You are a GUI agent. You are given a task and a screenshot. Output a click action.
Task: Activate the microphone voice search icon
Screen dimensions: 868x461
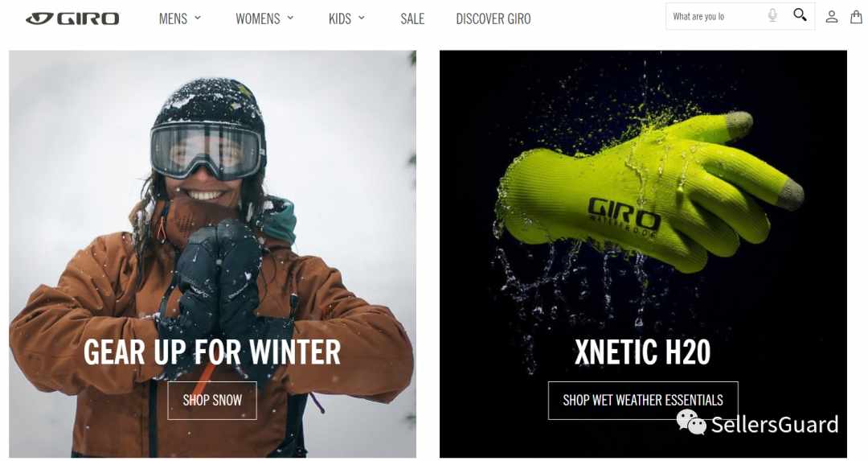(773, 15)
